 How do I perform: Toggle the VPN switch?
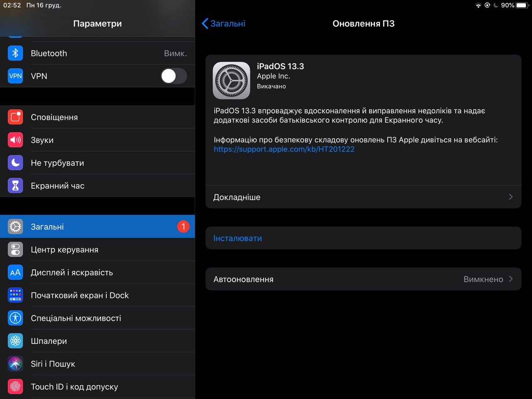pos(174,76)
